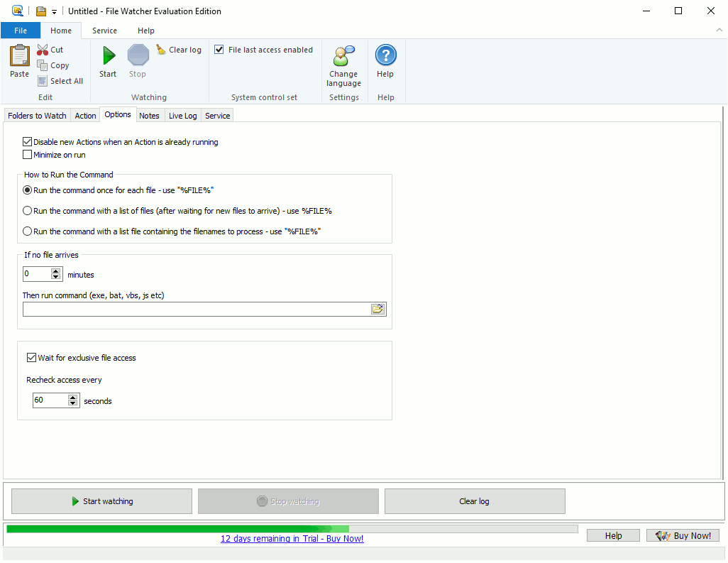The image size is (728, 563).
Task: Click the Copy icon in Edit group
Action: coord(41,65)
